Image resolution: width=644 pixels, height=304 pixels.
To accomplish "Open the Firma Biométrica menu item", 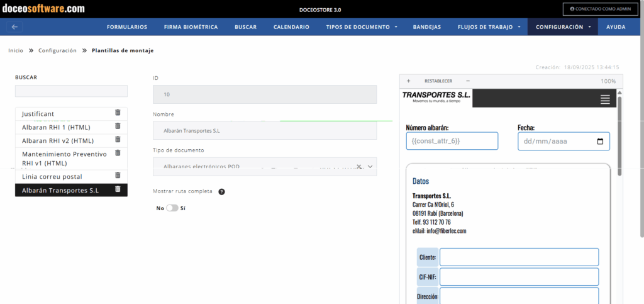I will tap(191, 27).
